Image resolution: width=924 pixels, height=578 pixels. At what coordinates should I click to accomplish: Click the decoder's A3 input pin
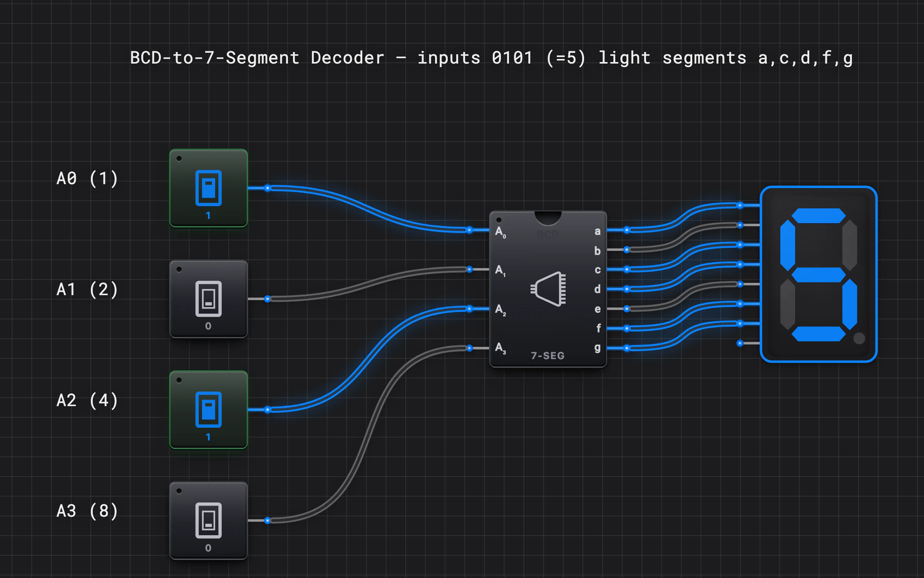click(x=469, y=348)
